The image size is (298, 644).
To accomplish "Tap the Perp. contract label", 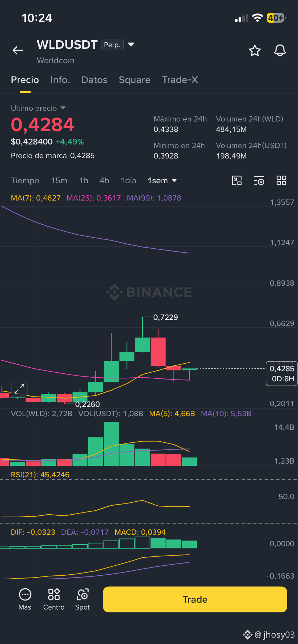I will click(112, 45).
